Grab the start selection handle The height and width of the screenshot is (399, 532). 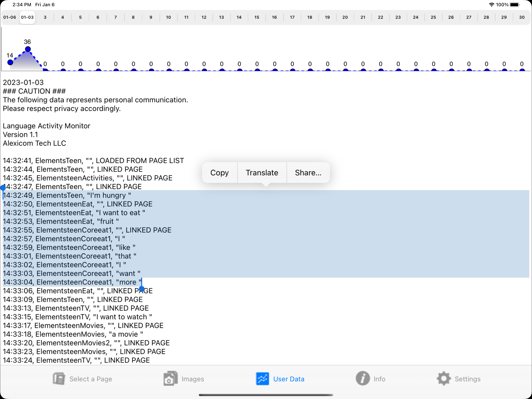(x=3, y=188)
